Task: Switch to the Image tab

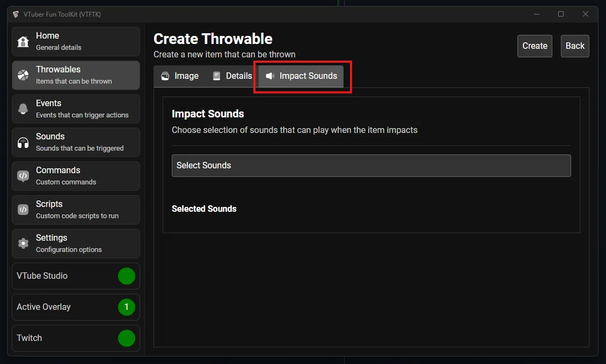Action: [179, 76]
